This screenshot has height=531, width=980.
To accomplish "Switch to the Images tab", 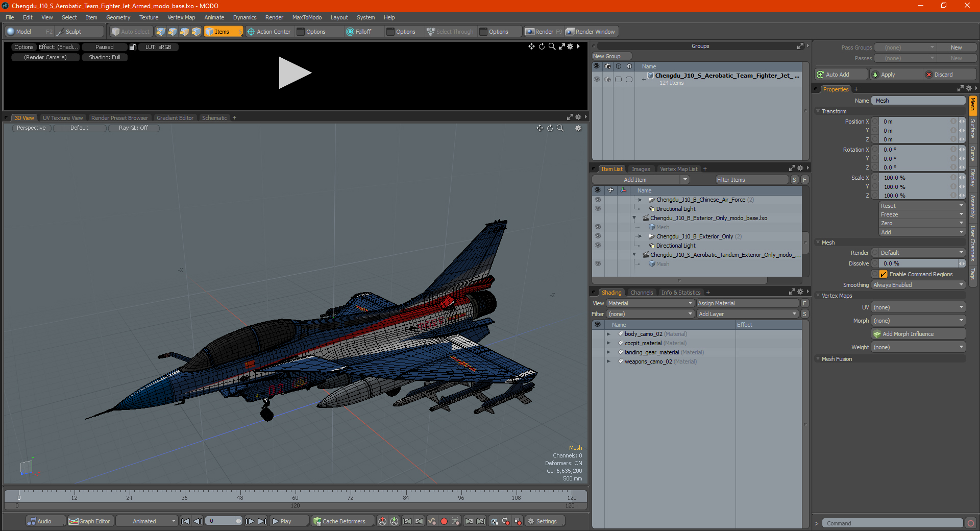I will 641,169.
